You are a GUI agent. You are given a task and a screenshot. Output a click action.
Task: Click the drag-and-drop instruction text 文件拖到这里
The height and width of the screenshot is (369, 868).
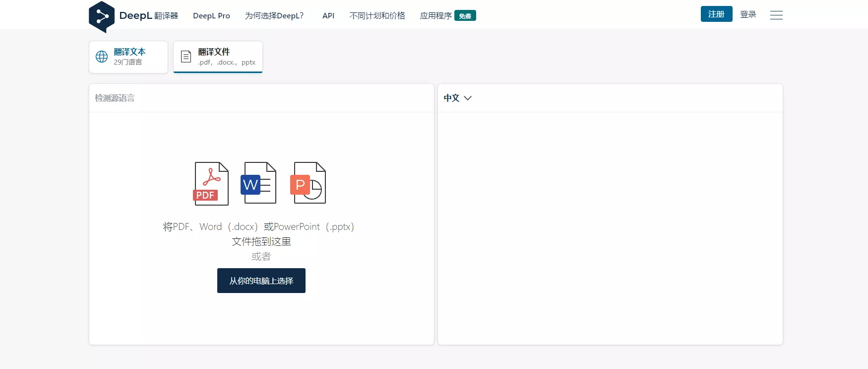click(261, 241)
